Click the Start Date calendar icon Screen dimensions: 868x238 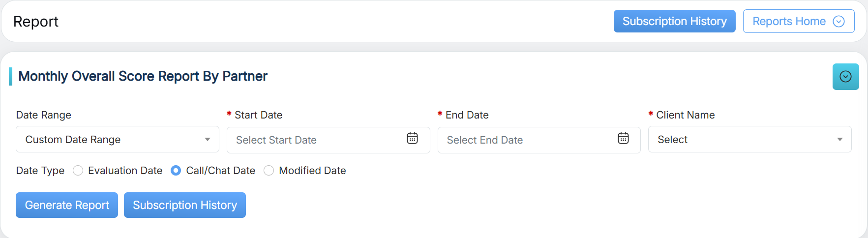pyautogui.click(x=412, y=138)
